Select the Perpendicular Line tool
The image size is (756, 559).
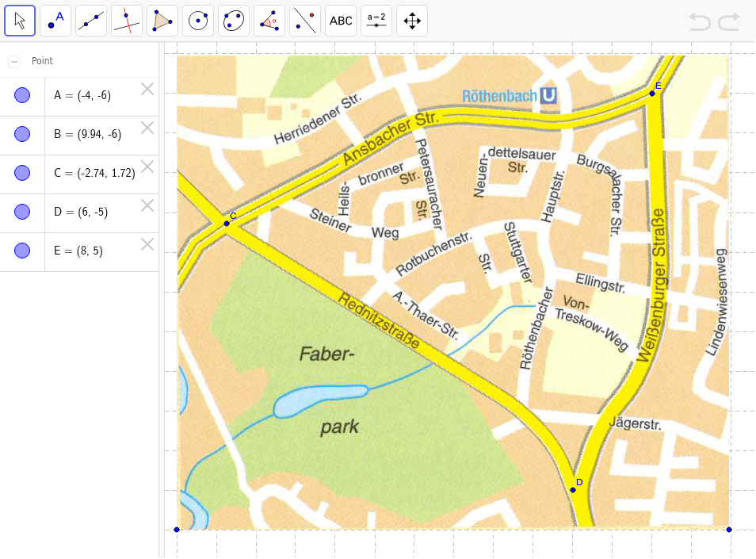point(127,21)
